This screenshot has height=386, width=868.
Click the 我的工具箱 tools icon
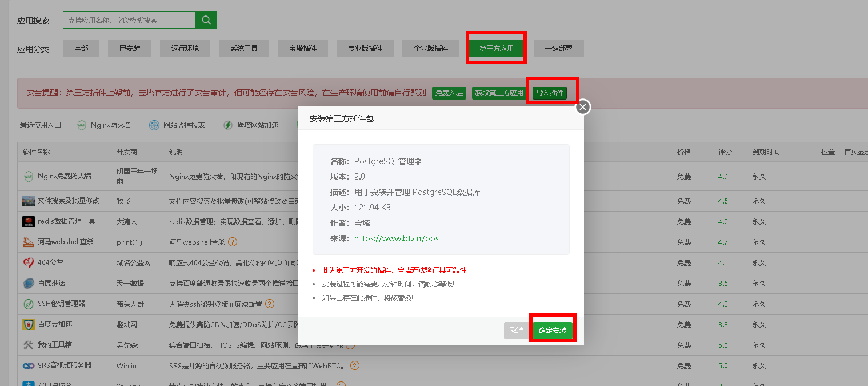pos(29,345)
